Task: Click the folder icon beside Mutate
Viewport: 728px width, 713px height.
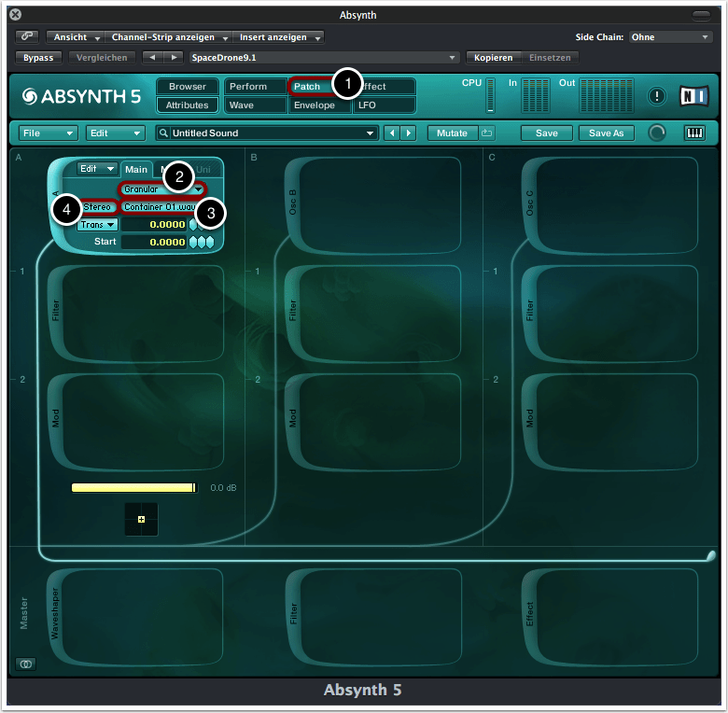Action: point(487,133)
